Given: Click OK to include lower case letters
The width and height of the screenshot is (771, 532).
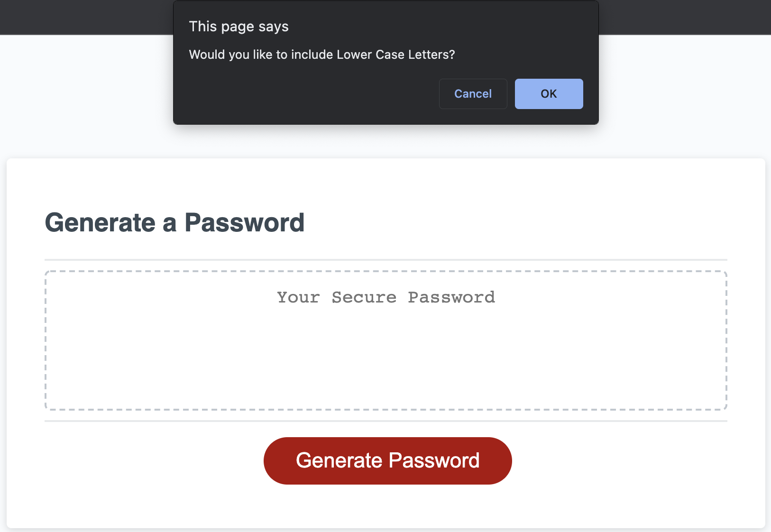Looking at the screenshot, I should click(x=549, y=94).
